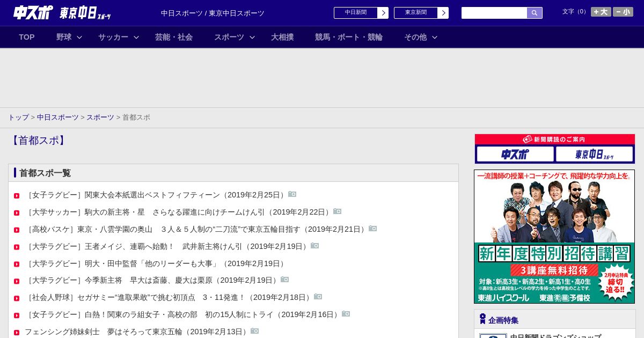This screenshot has height=338, width=644.
Task: Decrease text size with −小 button
Action: point(623,12)
